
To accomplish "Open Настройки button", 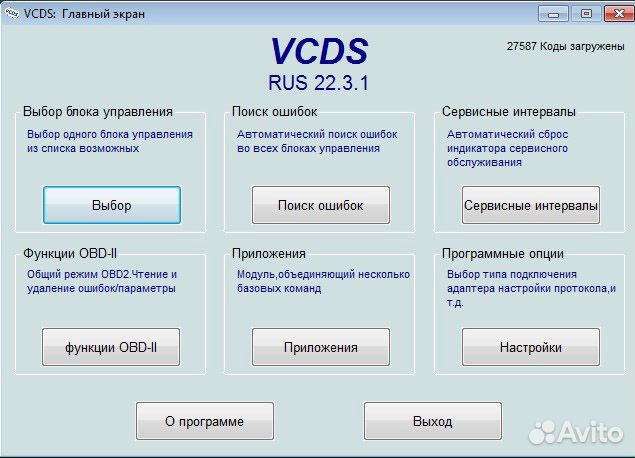I will point(531,347).
